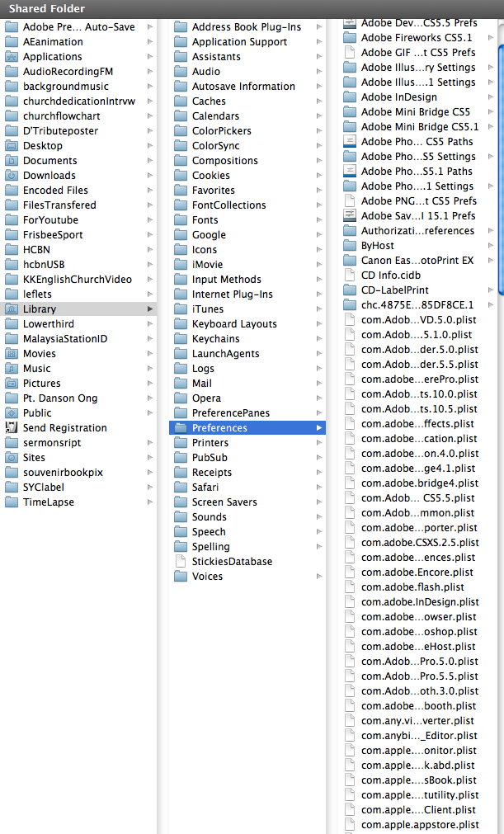This screenshot has width=504, height=834.
Task: Select com.adobe.Encore.plist file
Action: (417, 572)
